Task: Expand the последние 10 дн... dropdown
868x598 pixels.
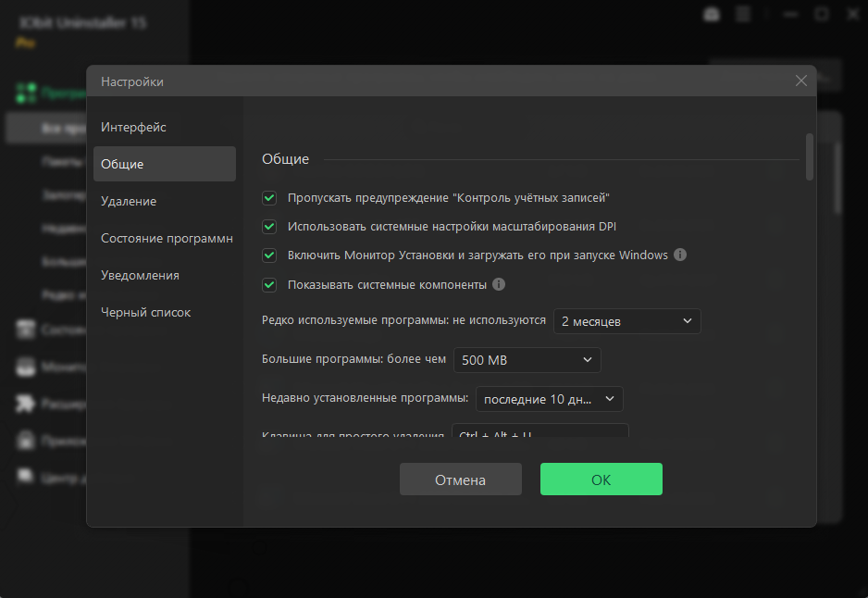Action: tap(549, 399)
